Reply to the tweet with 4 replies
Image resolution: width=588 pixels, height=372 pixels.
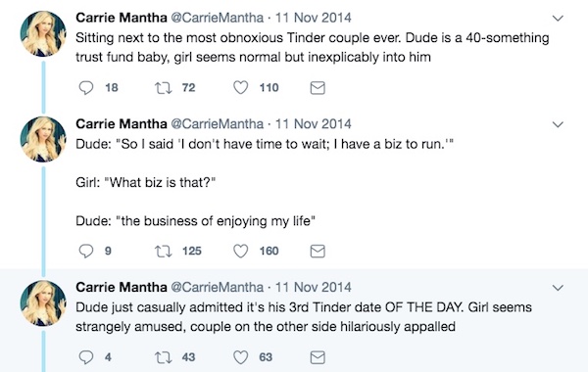tap(86, 357)
